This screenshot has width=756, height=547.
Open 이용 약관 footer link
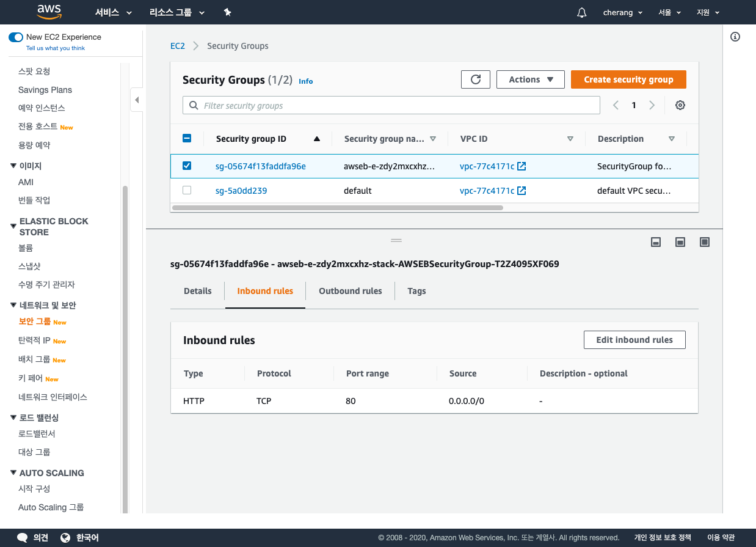pyautogui.click(x=721, y=538)
